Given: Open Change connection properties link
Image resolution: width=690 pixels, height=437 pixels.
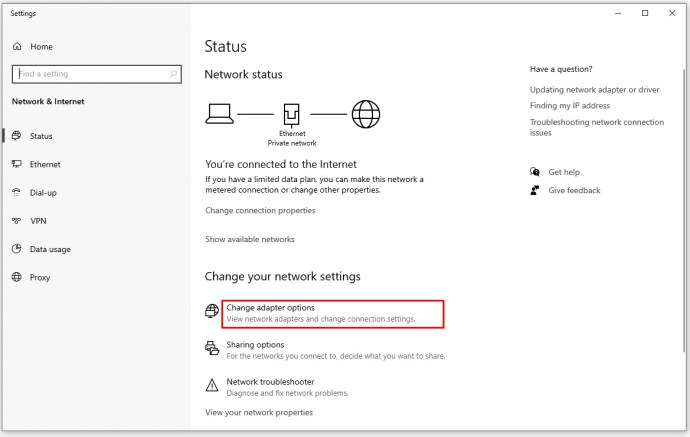Looking at the screenshot, I should click(x=260, y=210).
